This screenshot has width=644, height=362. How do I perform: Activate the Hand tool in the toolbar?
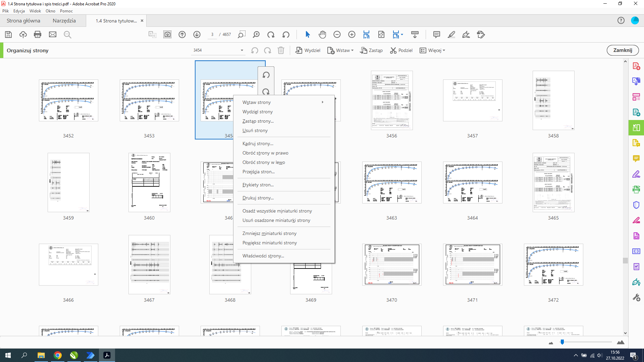[x=322, y=35]
